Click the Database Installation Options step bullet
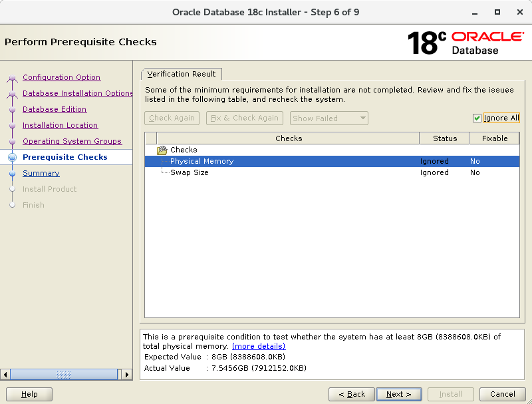This screenshot has width=532, height=404. 13,94
